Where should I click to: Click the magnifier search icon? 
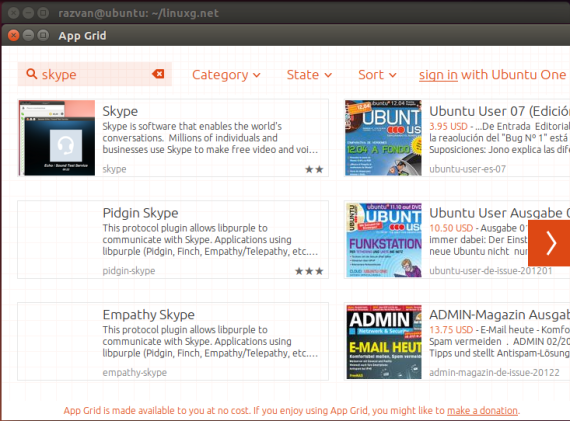(32, 74)
